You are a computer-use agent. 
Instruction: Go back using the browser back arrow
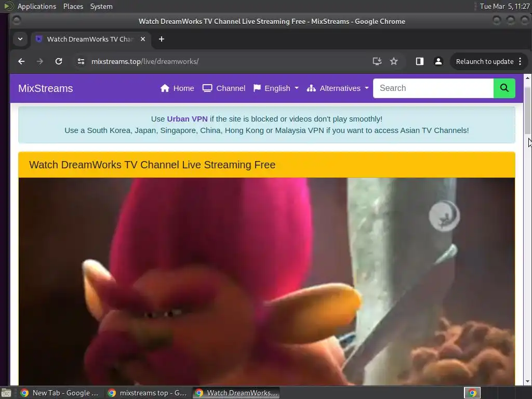(21, 61)
